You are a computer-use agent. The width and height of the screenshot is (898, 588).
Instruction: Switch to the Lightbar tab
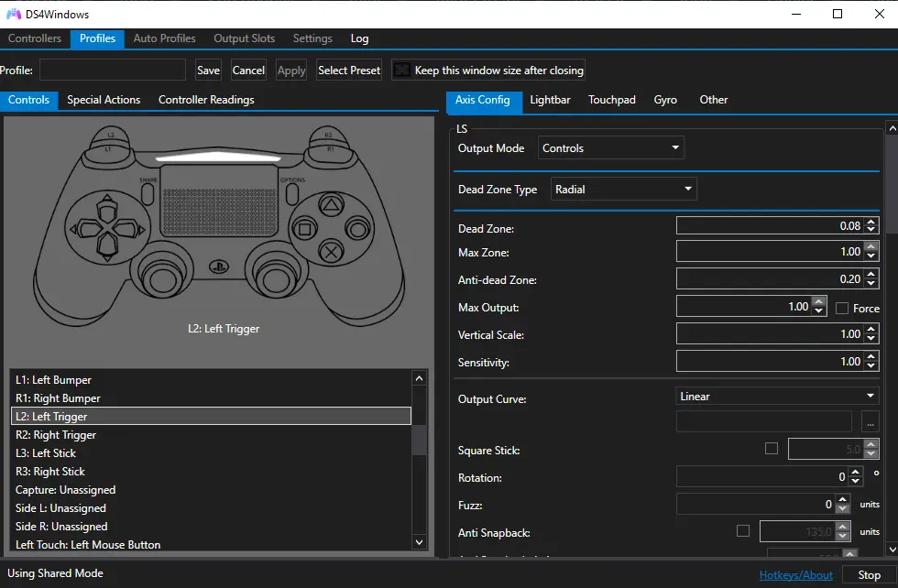pos(550,100)
